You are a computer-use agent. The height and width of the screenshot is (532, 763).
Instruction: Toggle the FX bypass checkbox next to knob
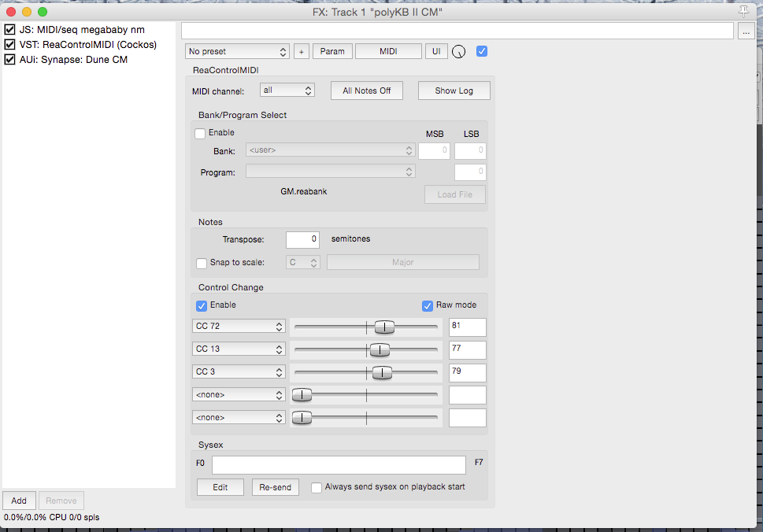tap(482, 51)
